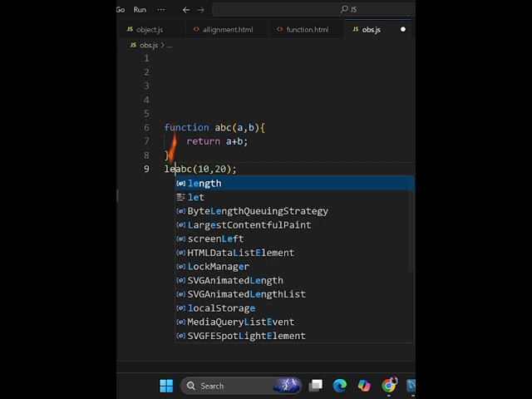Click the command center search box

[x=313, y=9]
